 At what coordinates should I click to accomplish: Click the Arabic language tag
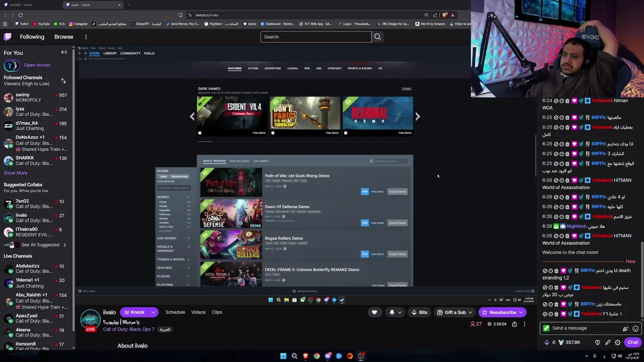(165, 329)
